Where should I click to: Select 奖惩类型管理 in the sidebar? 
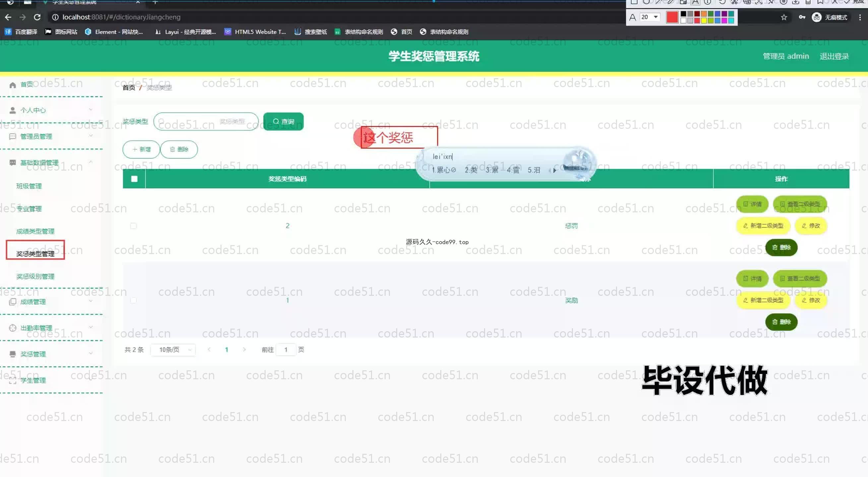35,254
